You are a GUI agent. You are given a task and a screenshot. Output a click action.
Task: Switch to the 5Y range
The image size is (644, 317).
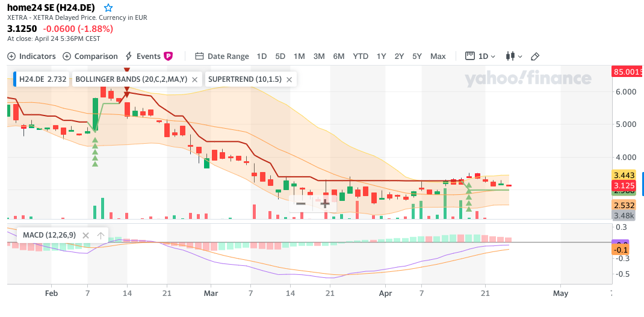click(417, 56)
